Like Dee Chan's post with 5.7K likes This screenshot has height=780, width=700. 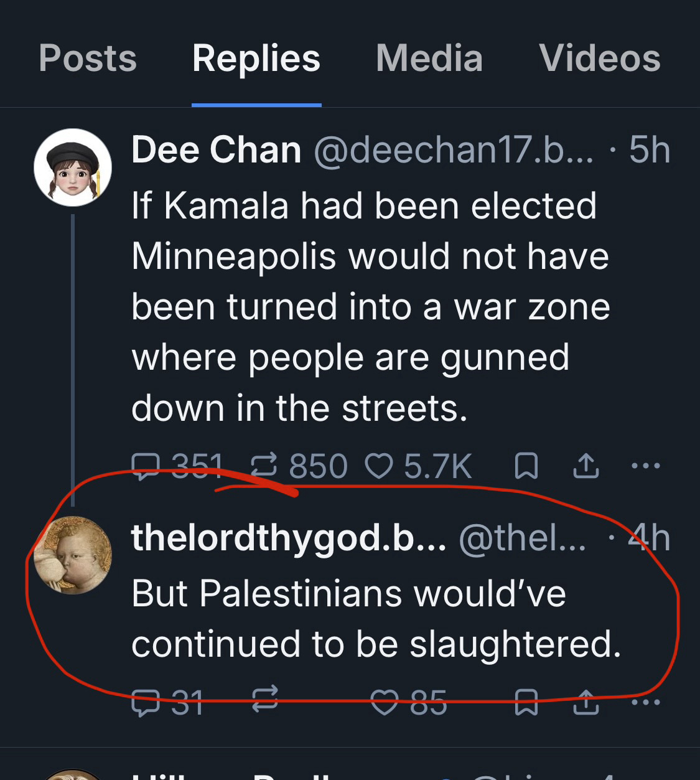379,466
